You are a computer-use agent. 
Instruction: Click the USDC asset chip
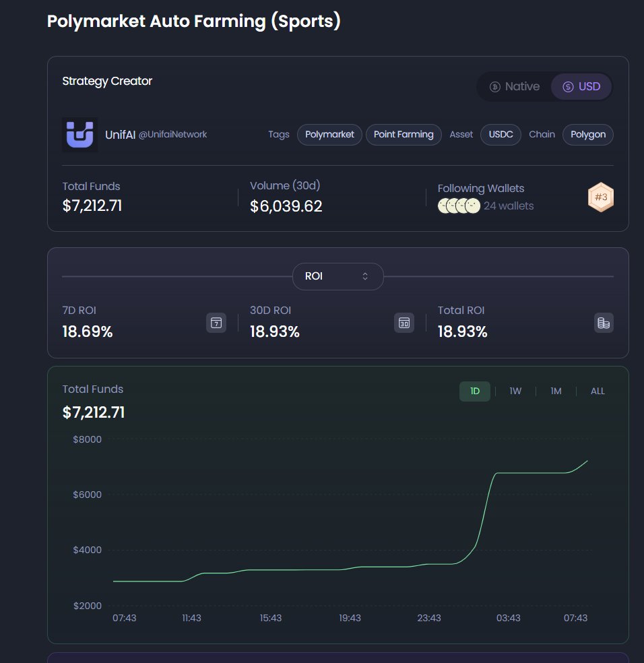501,135
